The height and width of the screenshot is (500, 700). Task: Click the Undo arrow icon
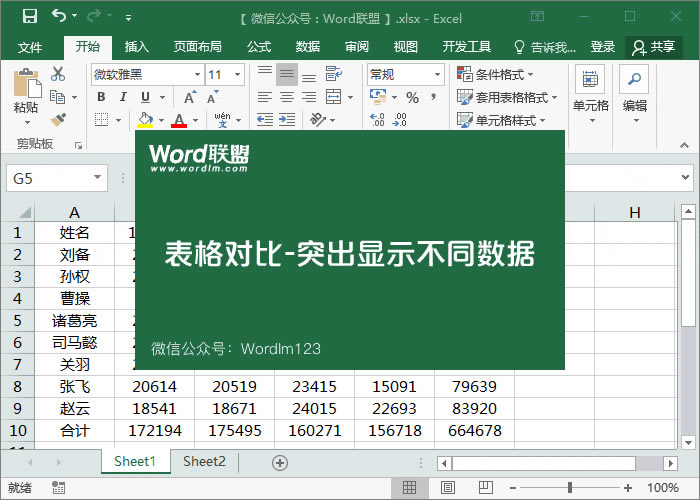point(59,17)
